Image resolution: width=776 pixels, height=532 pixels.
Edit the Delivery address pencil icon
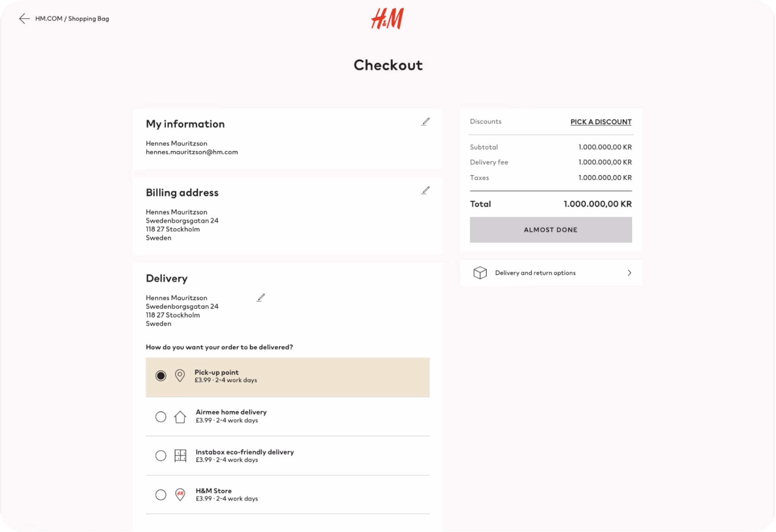pyautogui.click(x=261, y=298)
